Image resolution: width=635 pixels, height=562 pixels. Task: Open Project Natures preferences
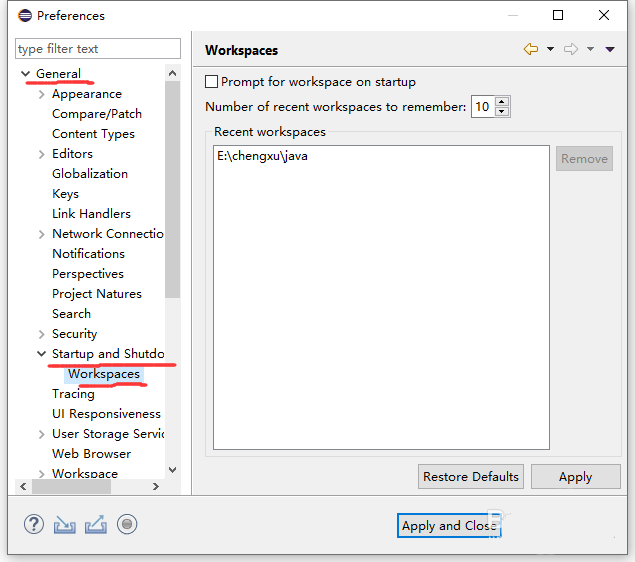[97, 294]
